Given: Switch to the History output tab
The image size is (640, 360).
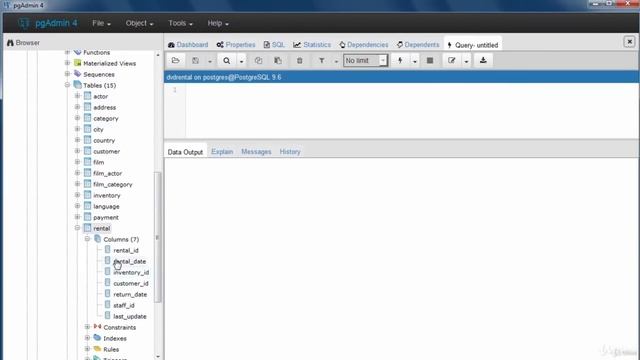Looking at the screenshot, I should pyautogui.click(x=290, y=151).
